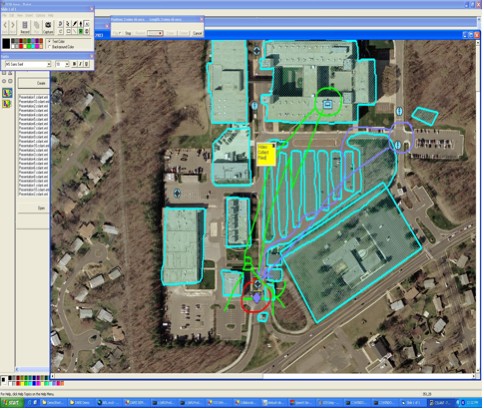Click the Capture camera icon

point(48,25)
